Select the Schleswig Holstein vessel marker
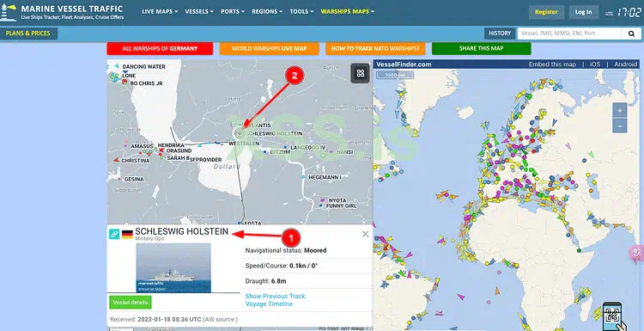 click(x=240, y=132)
